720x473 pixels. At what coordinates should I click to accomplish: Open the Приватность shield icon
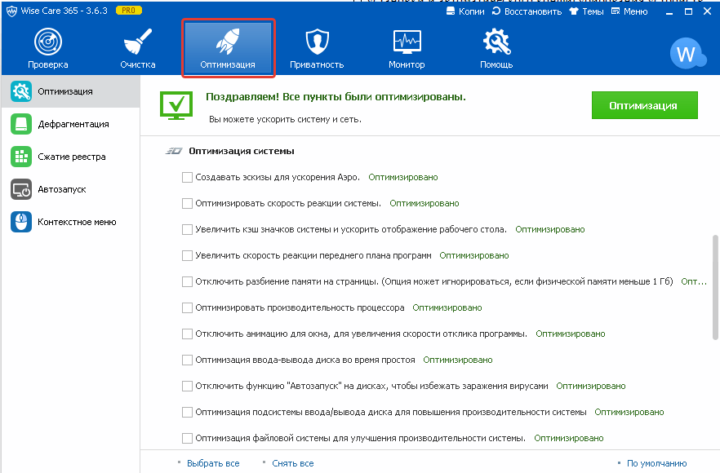click(317, 42)
